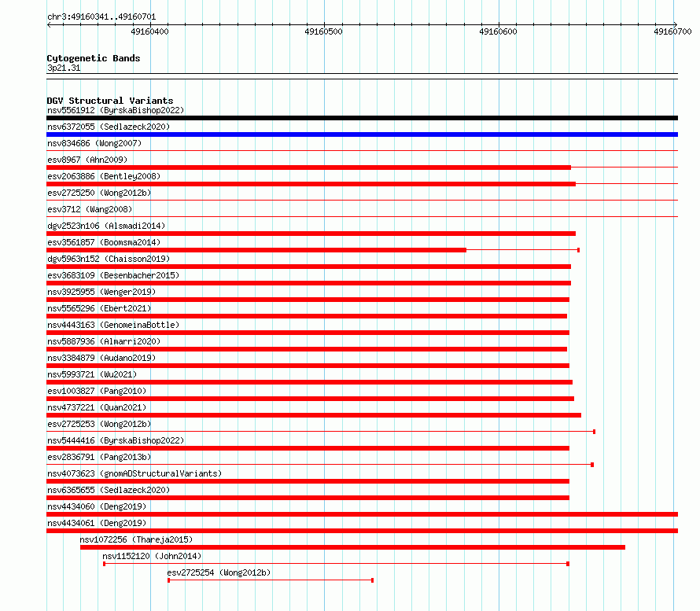Image resolution: width=700 pixels, height=611 pixels.
Task: Select nsv3384879 (Audano2019) label
Action: [x=101, y=358]
